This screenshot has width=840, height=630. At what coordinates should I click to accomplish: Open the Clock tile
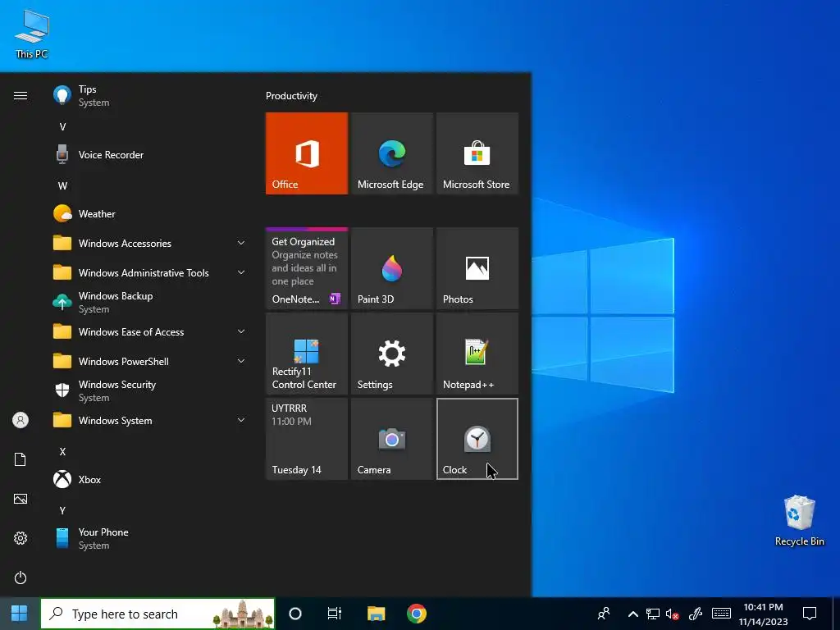[477, 439]
